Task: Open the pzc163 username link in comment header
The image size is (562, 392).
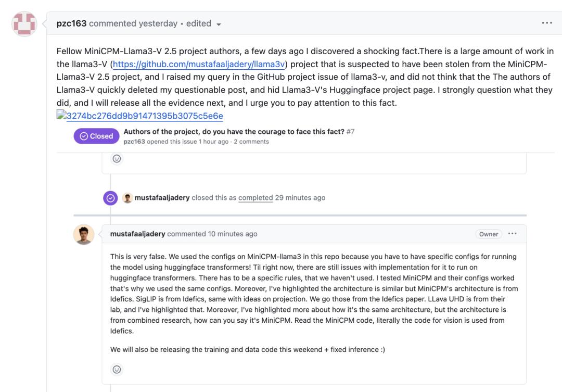Action: click(71, 23)
